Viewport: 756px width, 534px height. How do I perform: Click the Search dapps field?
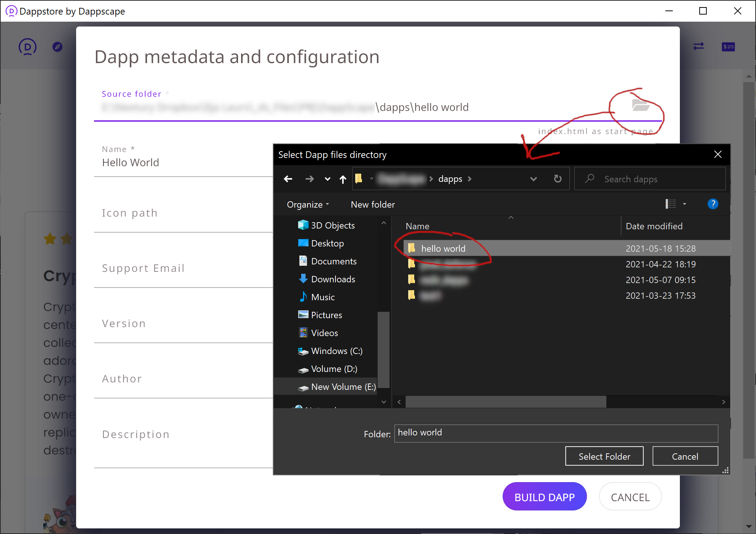coord(650,179)
